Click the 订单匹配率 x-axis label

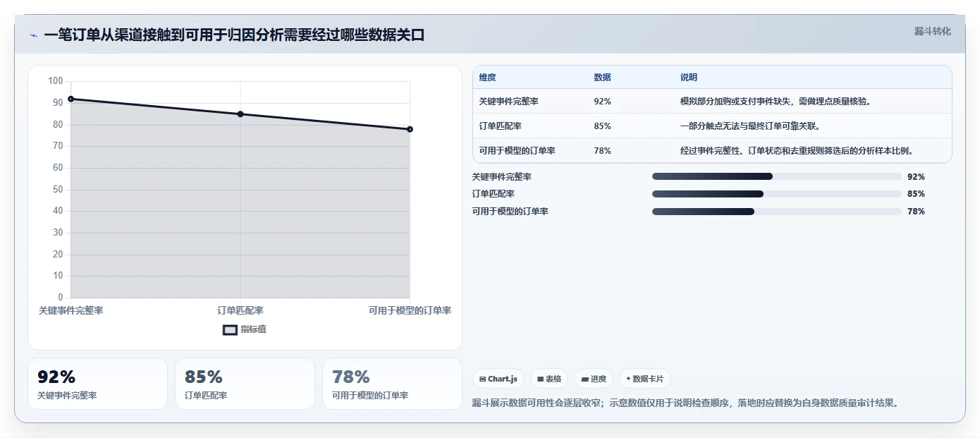[x=240, y=311]
